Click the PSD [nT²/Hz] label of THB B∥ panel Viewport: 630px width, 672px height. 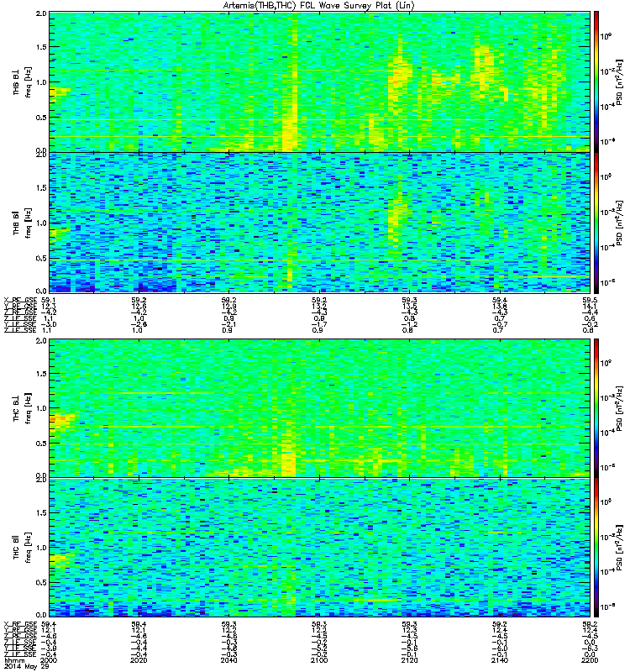(x=619, y=223)
